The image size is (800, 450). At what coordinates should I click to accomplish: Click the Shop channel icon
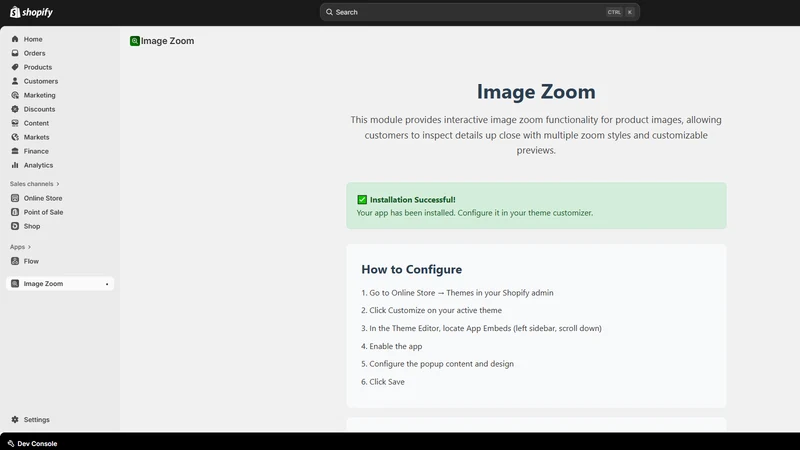[15, 226]
